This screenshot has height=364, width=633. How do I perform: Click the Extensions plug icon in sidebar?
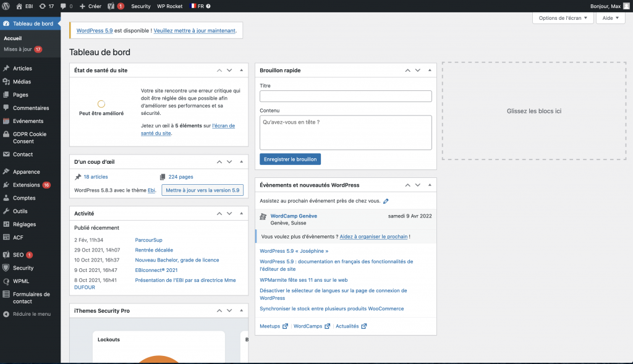[x=6, y=185]
